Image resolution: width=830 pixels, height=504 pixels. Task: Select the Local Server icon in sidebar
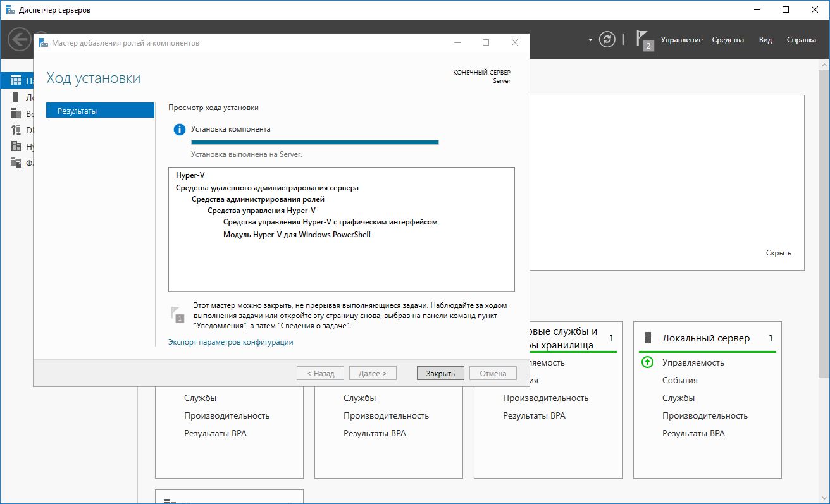[16, 97]
